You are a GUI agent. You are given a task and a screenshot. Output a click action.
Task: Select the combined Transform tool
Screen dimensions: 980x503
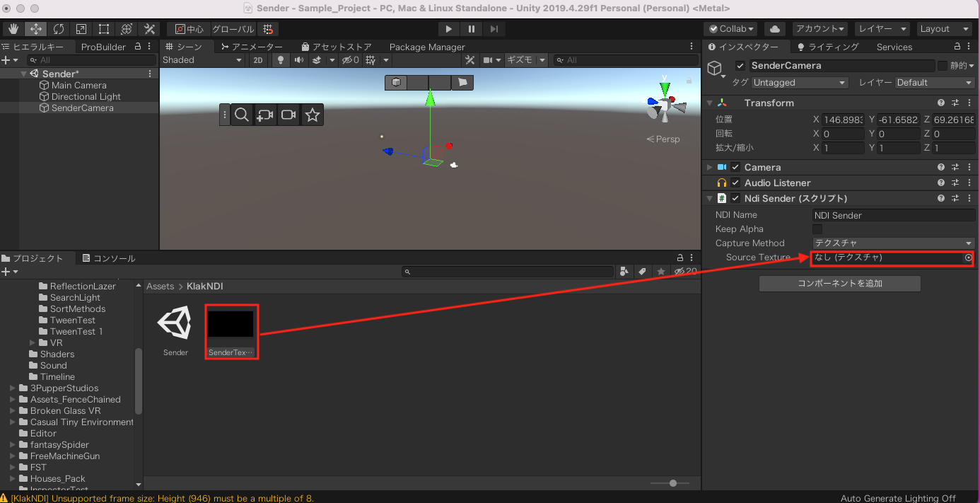click(x=127, y=29)
